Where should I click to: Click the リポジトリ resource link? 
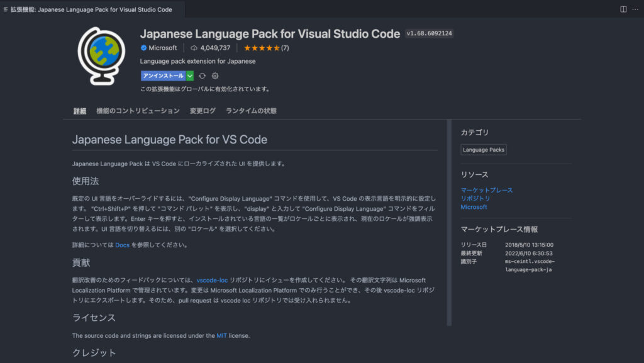click(475, 198)
